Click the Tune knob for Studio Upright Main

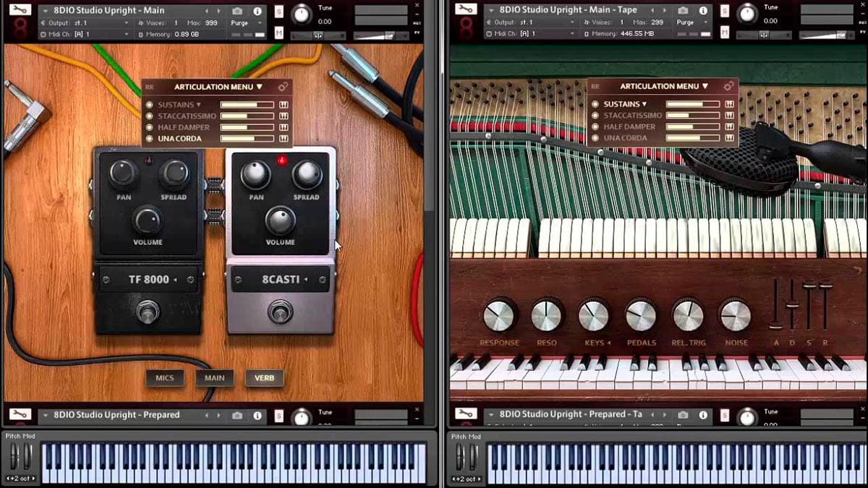click(x=302, y=13)
